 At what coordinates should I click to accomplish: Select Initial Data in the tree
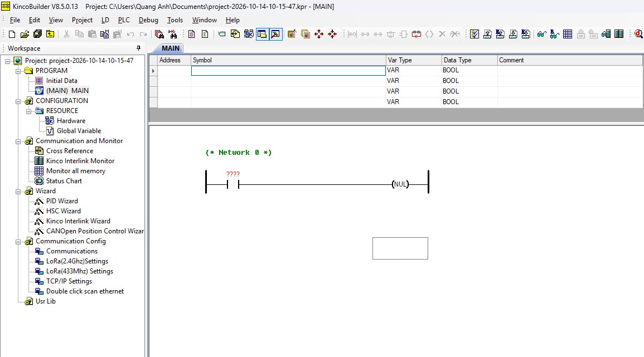61,81
